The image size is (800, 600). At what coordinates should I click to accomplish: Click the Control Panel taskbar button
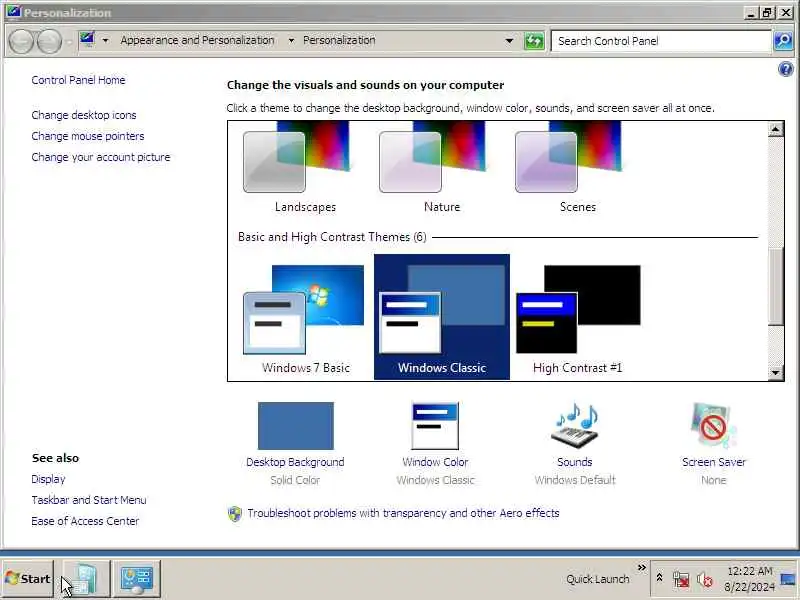click(136, 579)
